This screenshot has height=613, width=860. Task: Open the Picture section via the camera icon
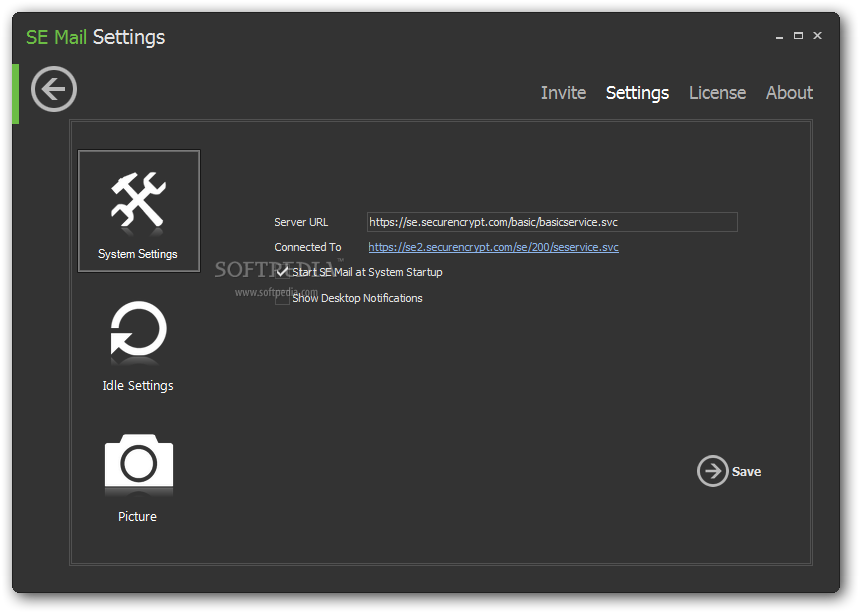click(x=139, y=461)
